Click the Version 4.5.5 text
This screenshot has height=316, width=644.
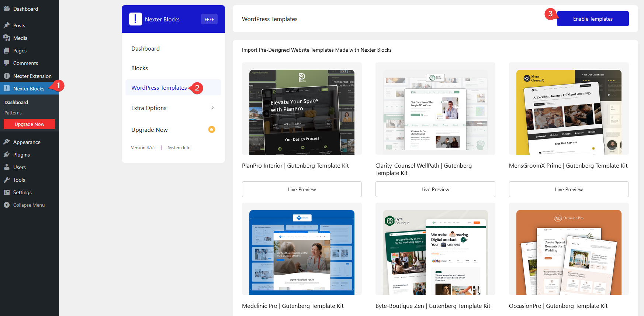coord(143,148)
